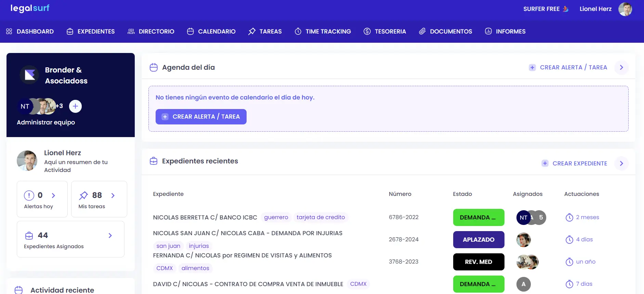Click the Bronder & Asociadoss firm logo
The height and width of the screenshot is (294, 644).
pos(29,75)
